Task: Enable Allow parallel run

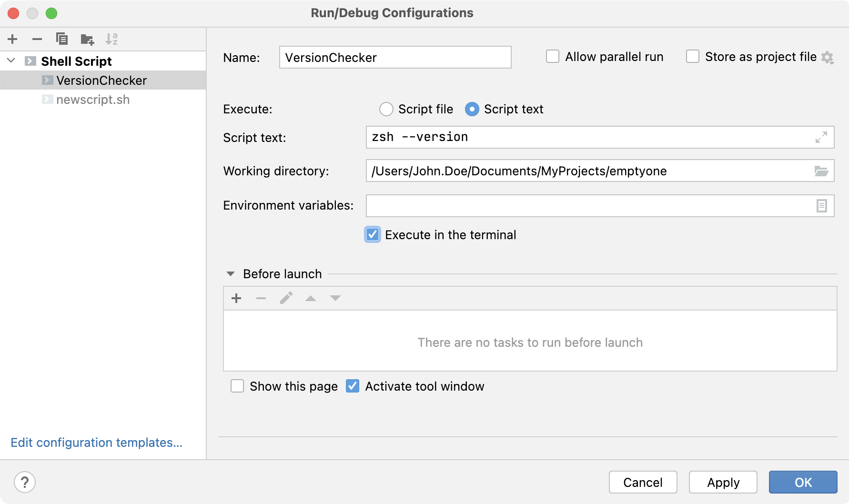Action: [552, 56]
